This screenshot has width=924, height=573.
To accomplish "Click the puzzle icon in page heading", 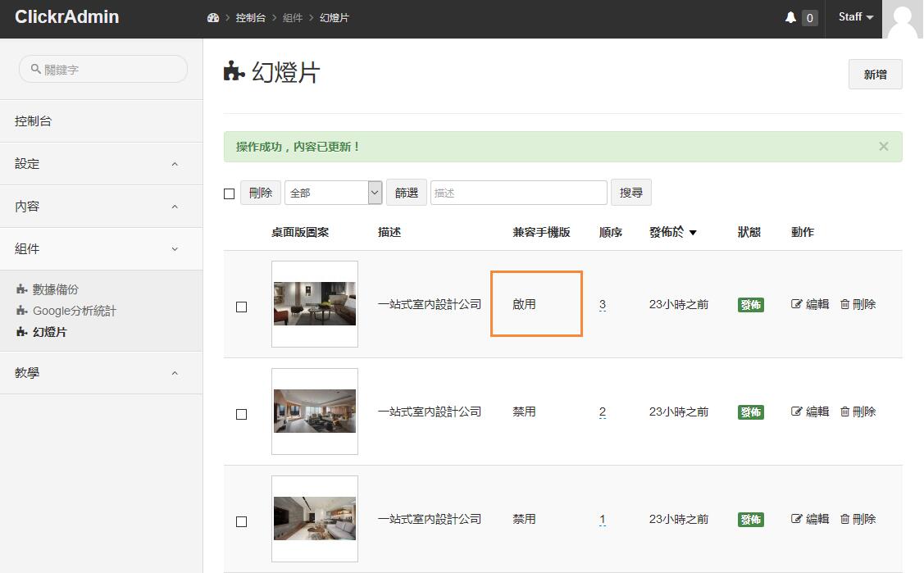I will coord(234,71).
